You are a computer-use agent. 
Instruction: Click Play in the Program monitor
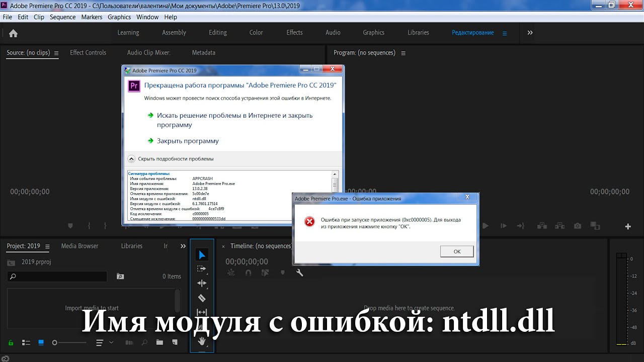point(486,226)
